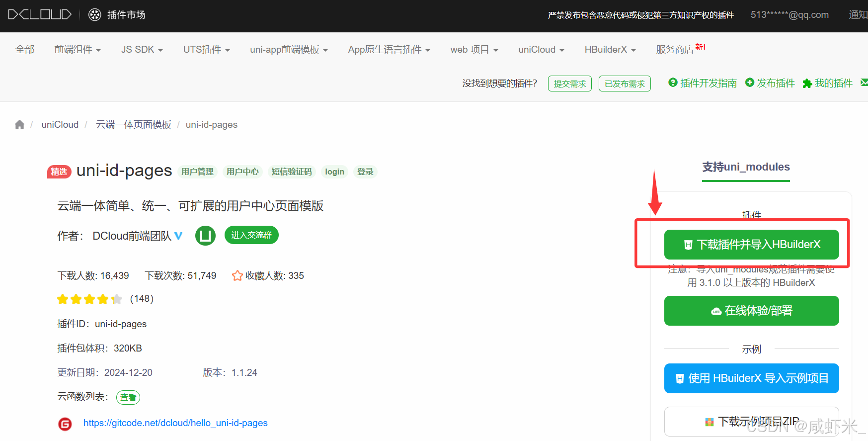This screenshot has width=868, height=441.
Task: Click the 提交需求 button
Action: pyautogui.click(x=570, y=84)
